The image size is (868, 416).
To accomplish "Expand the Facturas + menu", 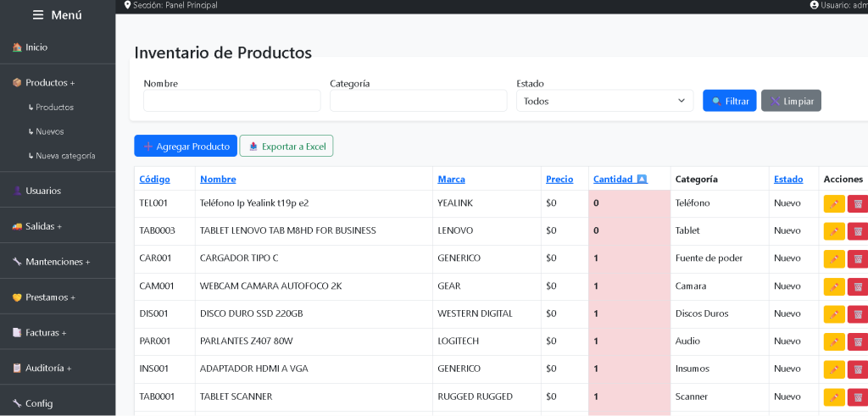I will [58, 332].
